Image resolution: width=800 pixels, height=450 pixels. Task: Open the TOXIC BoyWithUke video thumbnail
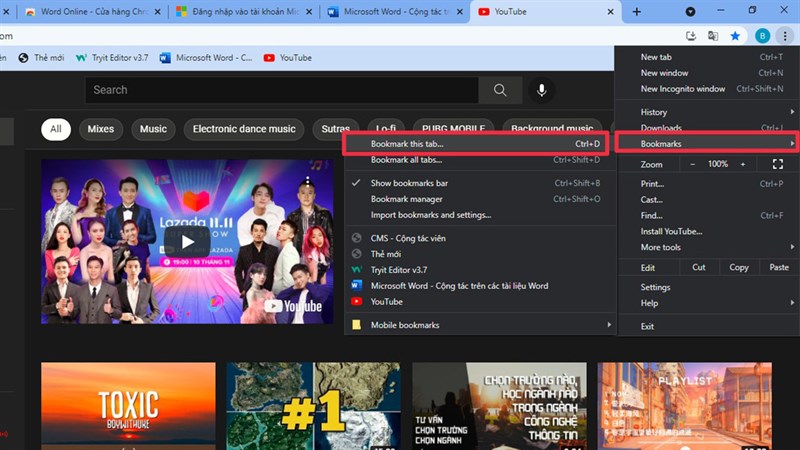129,406
